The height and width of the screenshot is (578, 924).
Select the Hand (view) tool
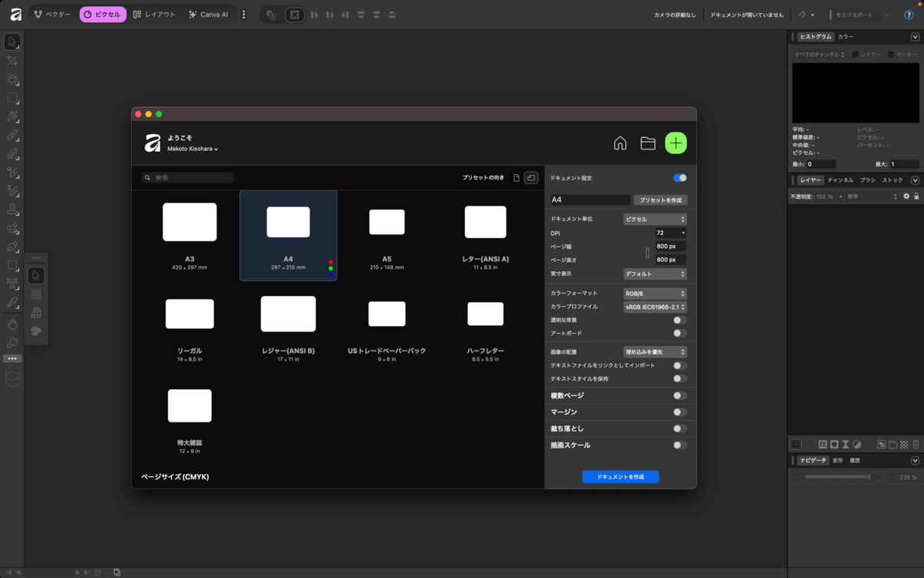(x=12, y=324)
